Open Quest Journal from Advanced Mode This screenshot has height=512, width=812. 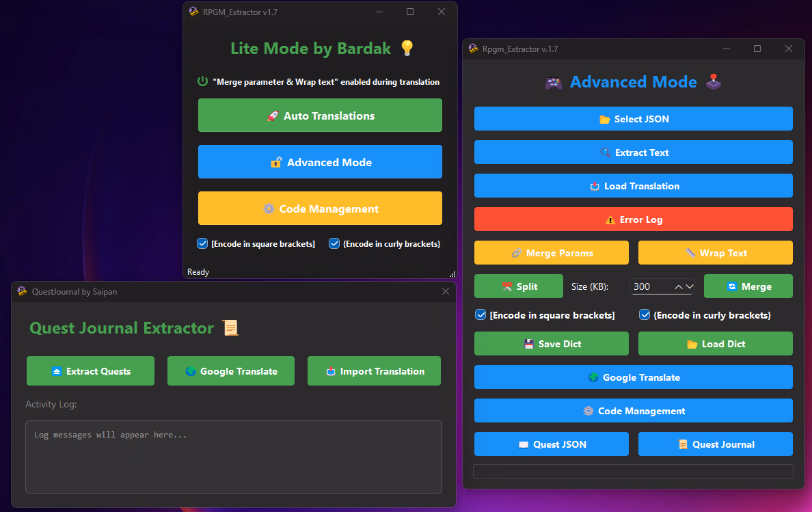[x=715, y=444]
